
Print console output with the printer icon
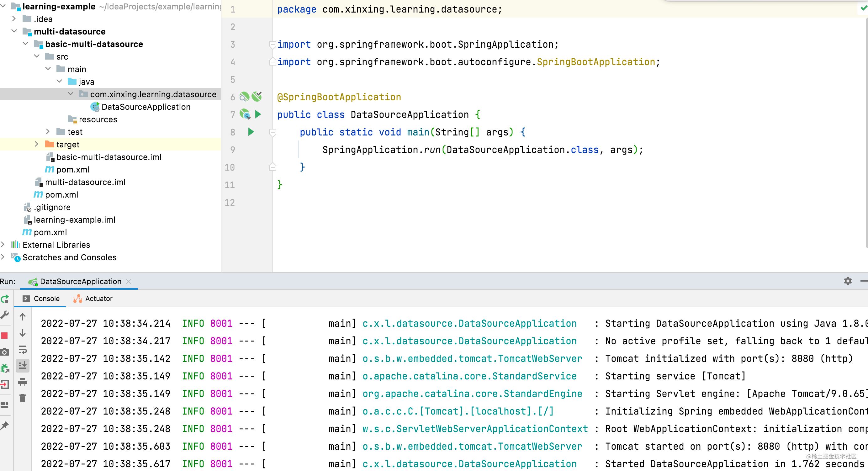(23, 382)
